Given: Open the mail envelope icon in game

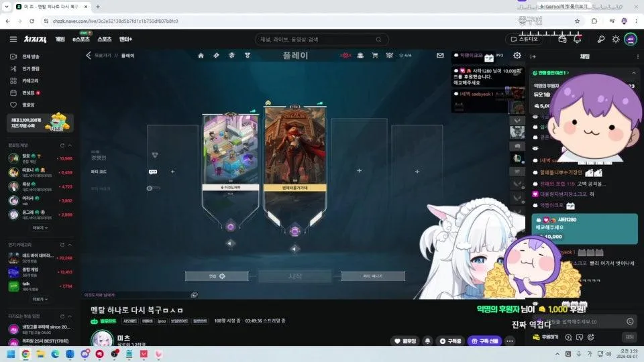Looking at the screenshot, I should point(440,56).
